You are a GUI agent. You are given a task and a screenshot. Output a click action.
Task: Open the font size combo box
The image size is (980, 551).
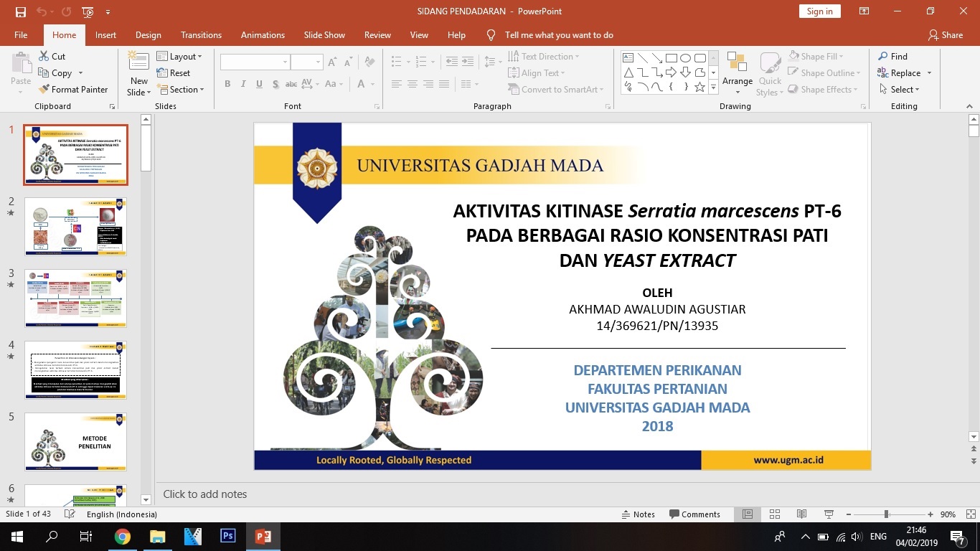click(x=306, y=62)
